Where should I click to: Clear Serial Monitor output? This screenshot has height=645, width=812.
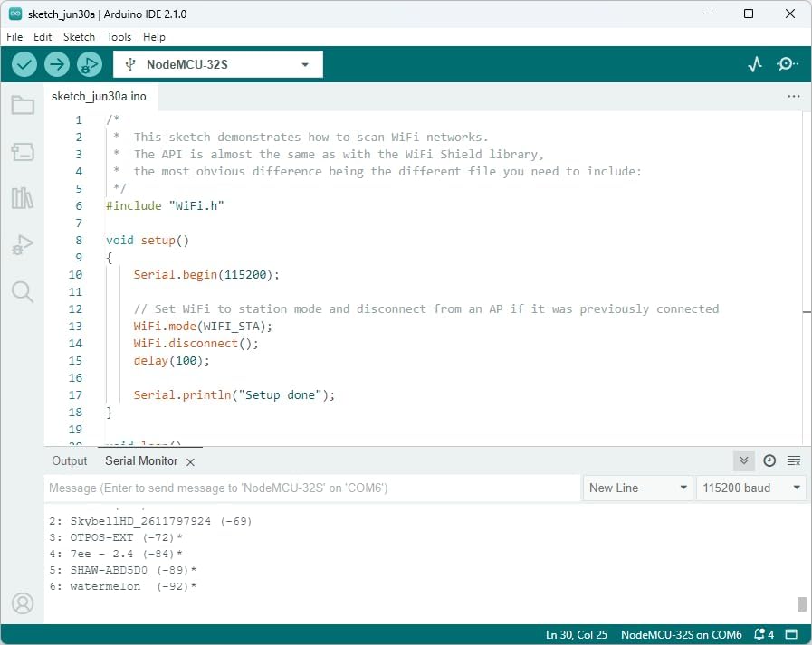794,460
